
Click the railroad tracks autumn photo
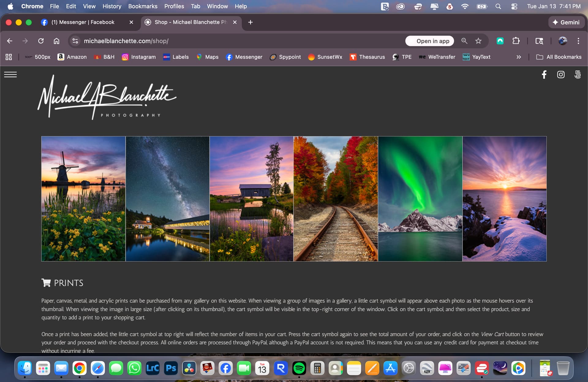pyautogui.click(x=336, y=199)
